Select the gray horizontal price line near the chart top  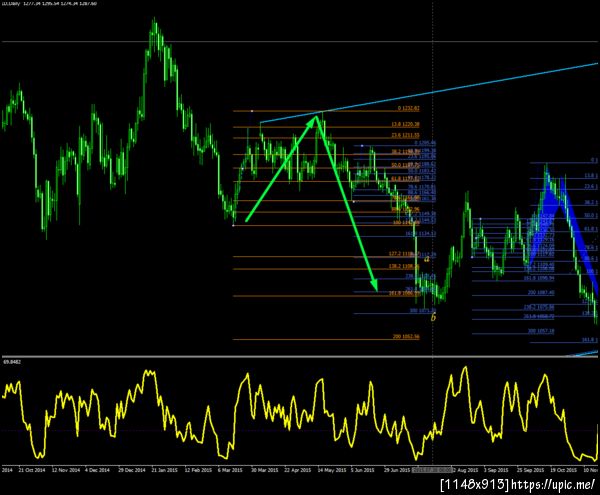pyautogui.click(x=300, y=41)
